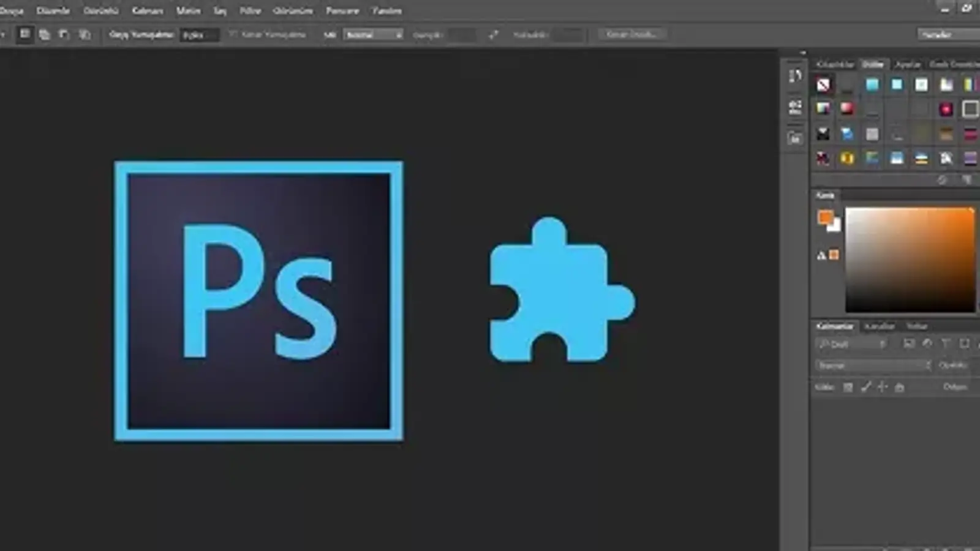This screenshot has height=551, width=980.
Task: Toggle the pixel layer filter icon
Action: [909, 344]
